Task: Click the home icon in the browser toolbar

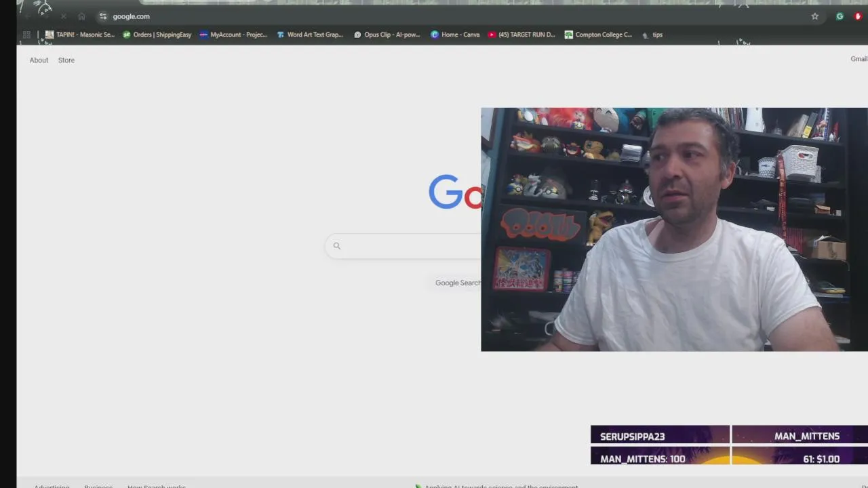Action: coord(82,16)
